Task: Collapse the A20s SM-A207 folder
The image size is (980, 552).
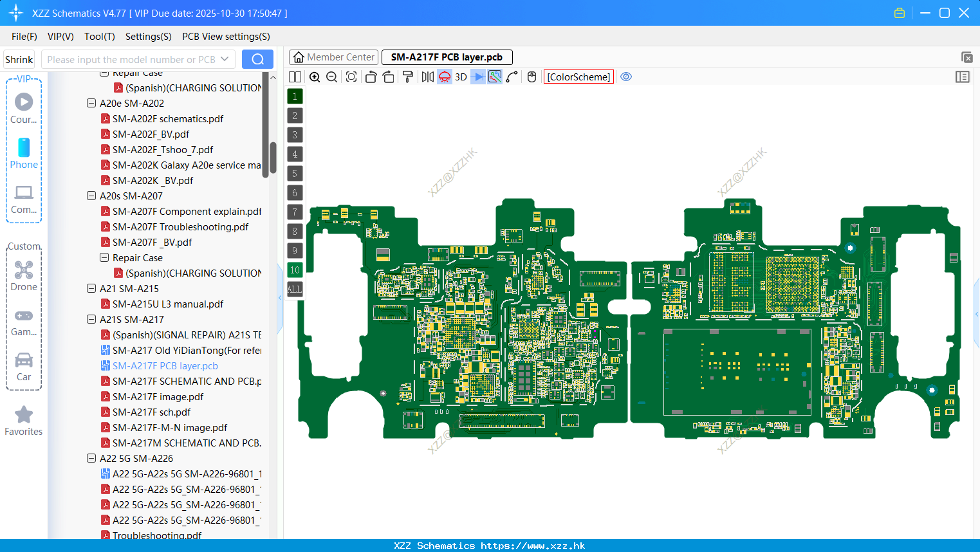Action: pyautogui.click(x=91, y=196)
